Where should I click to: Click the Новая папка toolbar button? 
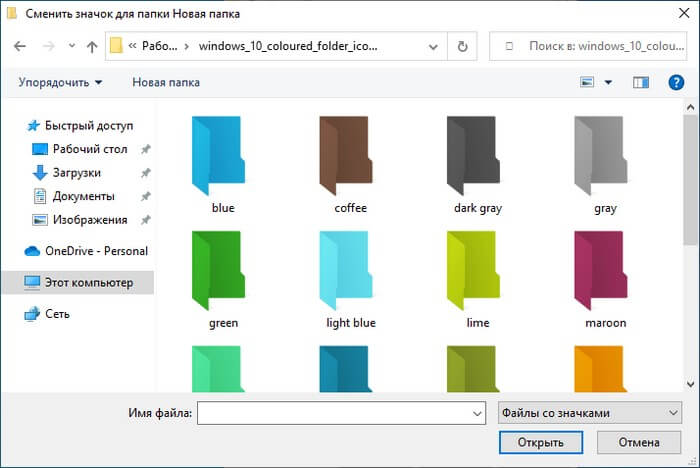coord(166,83)
